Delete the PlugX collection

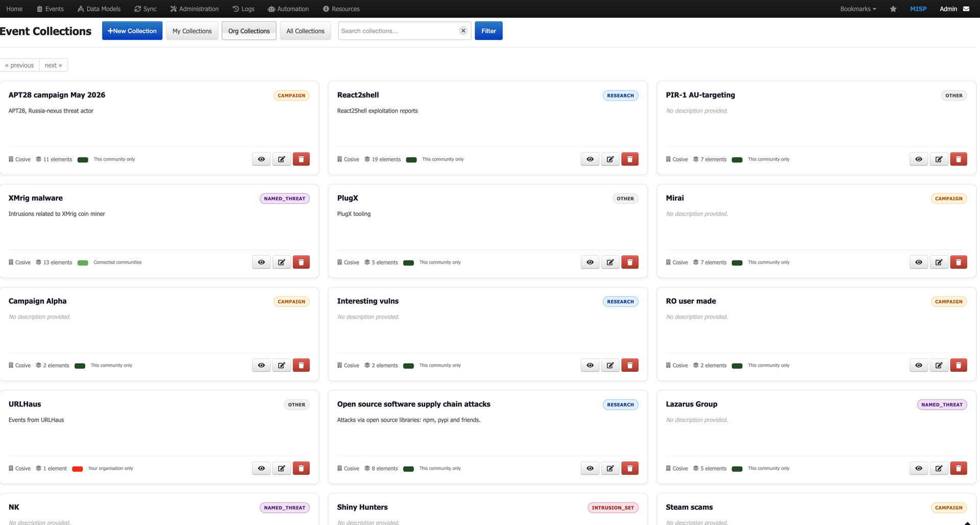(630, 262)
